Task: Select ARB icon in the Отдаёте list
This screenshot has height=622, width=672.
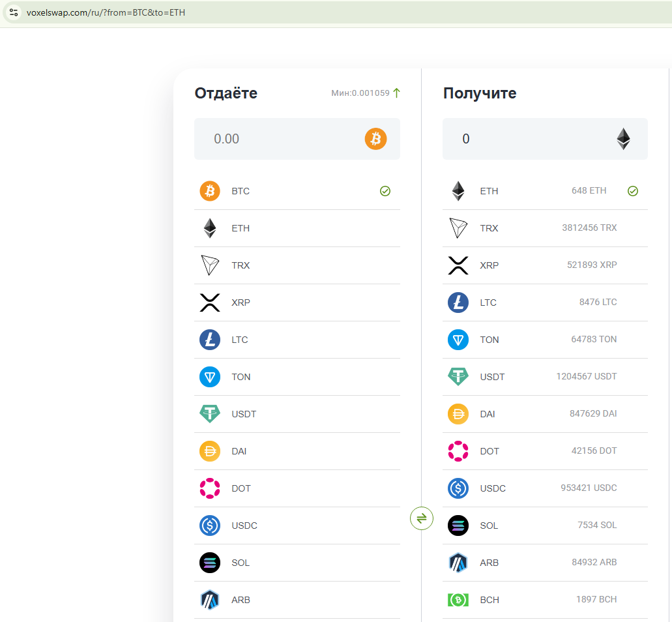Action: (210, 600)
